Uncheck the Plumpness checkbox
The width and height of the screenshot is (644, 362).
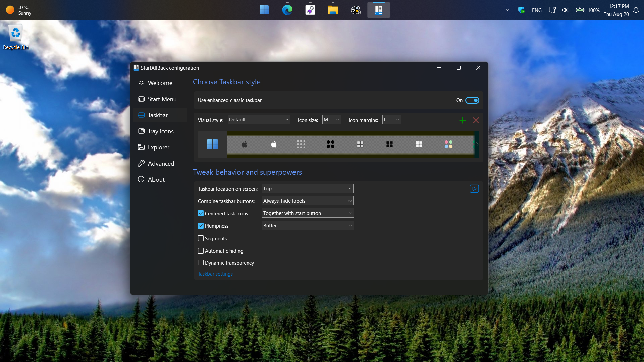(201, 226)
